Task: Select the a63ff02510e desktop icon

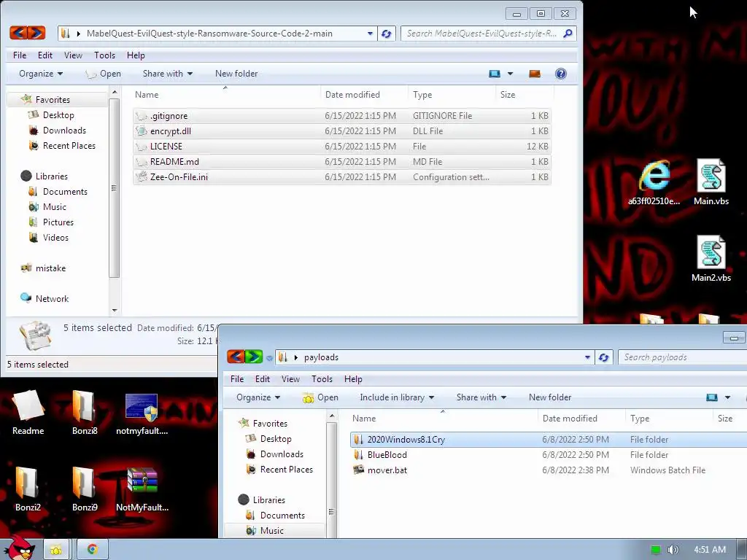Action: tap(654, 182)
